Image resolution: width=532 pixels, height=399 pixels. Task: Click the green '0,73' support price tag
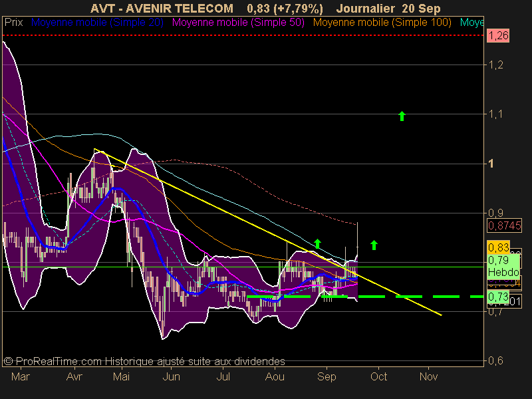point(498,297)
